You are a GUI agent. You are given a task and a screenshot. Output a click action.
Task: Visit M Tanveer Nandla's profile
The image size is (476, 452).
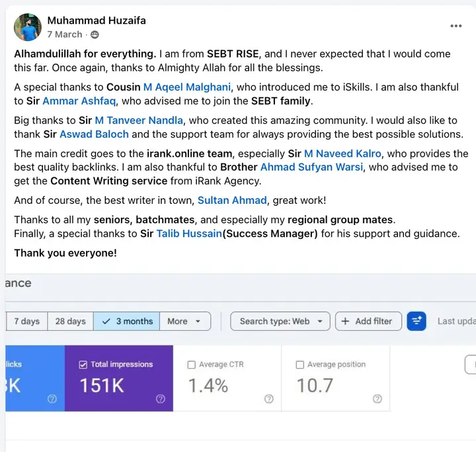(139, 120)
